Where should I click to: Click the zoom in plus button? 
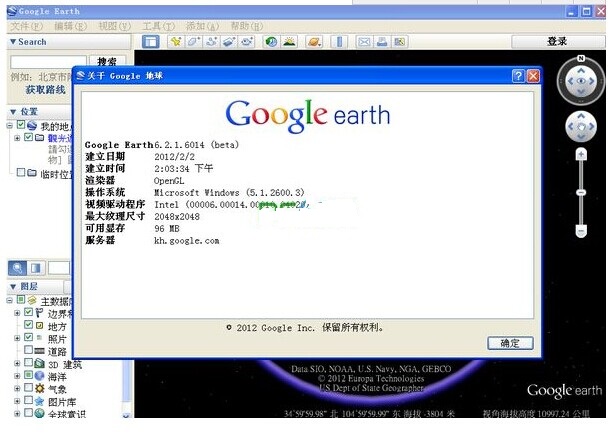(x=581, y=155)
